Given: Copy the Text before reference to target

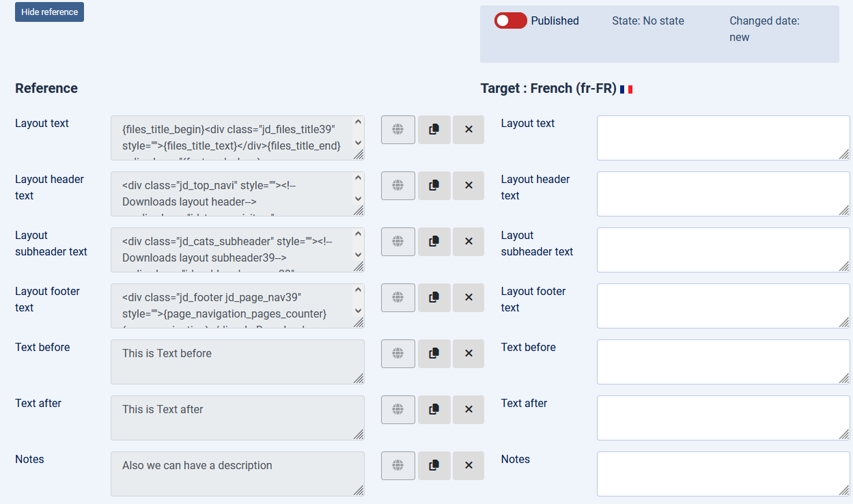Looking at the screenshot, I should [434, 354].
